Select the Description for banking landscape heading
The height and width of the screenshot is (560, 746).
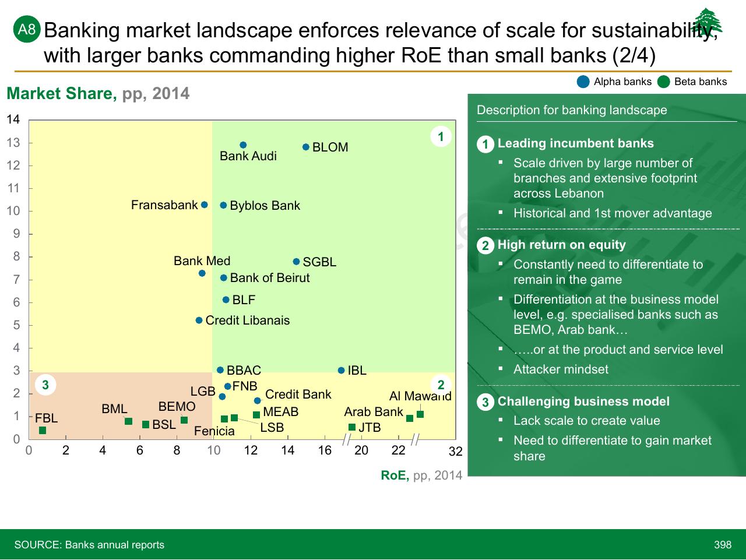(572, 110)
